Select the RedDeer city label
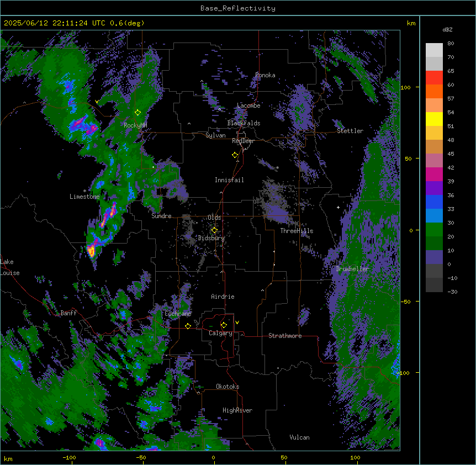 point(243,141)
